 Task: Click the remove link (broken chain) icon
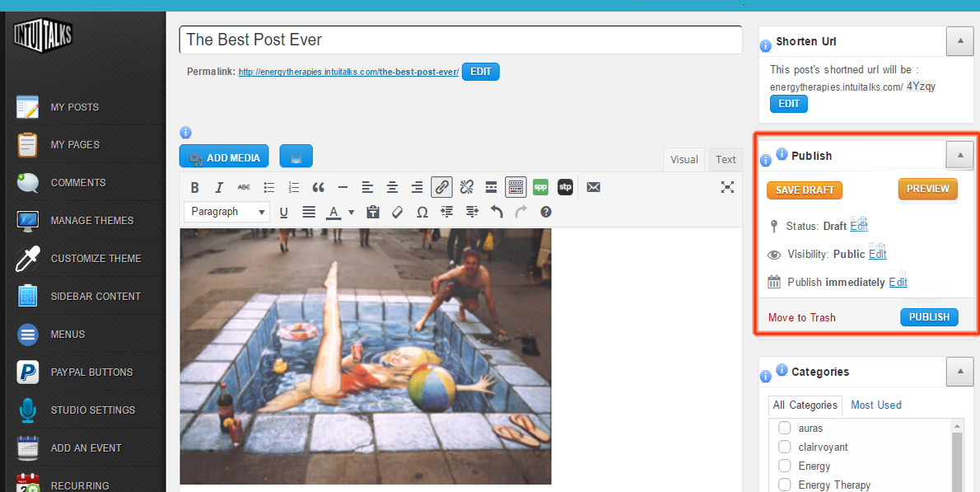pos(466,187)
